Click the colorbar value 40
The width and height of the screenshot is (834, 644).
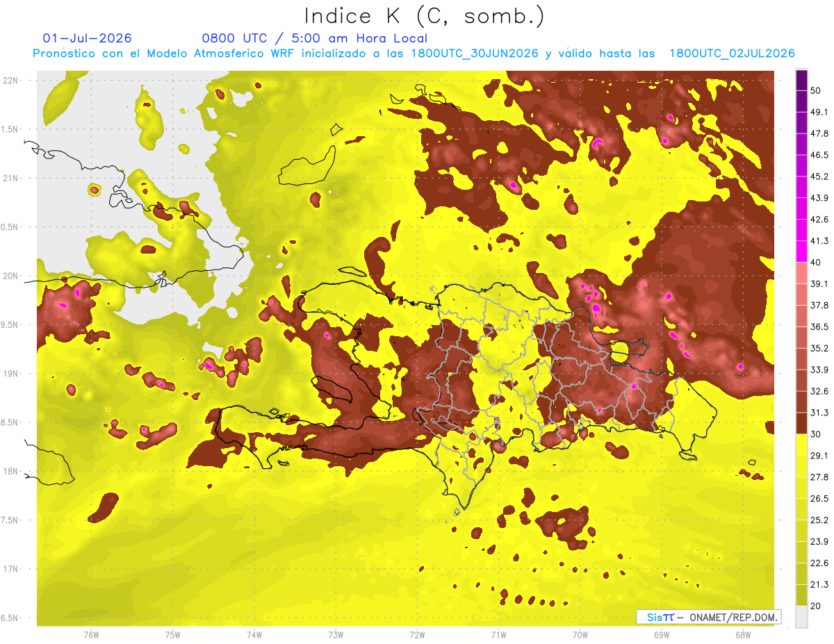tap(815, 262)
